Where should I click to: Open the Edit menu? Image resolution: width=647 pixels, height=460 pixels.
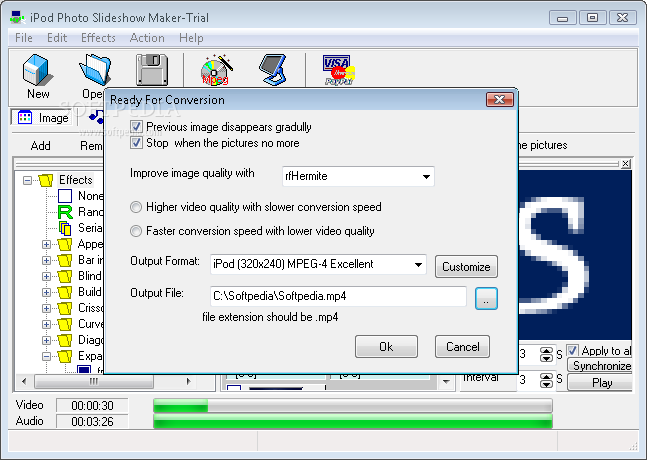point(57,38)
